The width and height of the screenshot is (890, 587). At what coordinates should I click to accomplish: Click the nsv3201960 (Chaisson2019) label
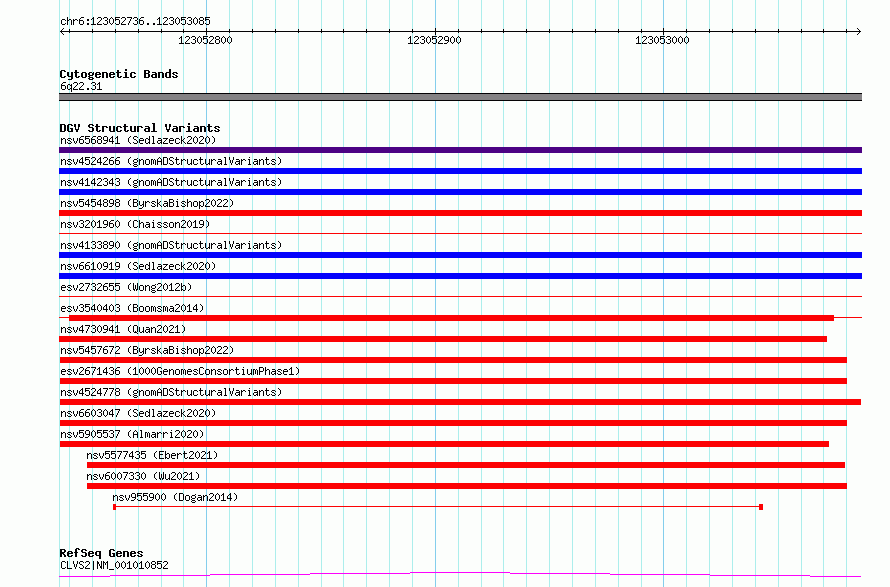[x=135, y=224]
